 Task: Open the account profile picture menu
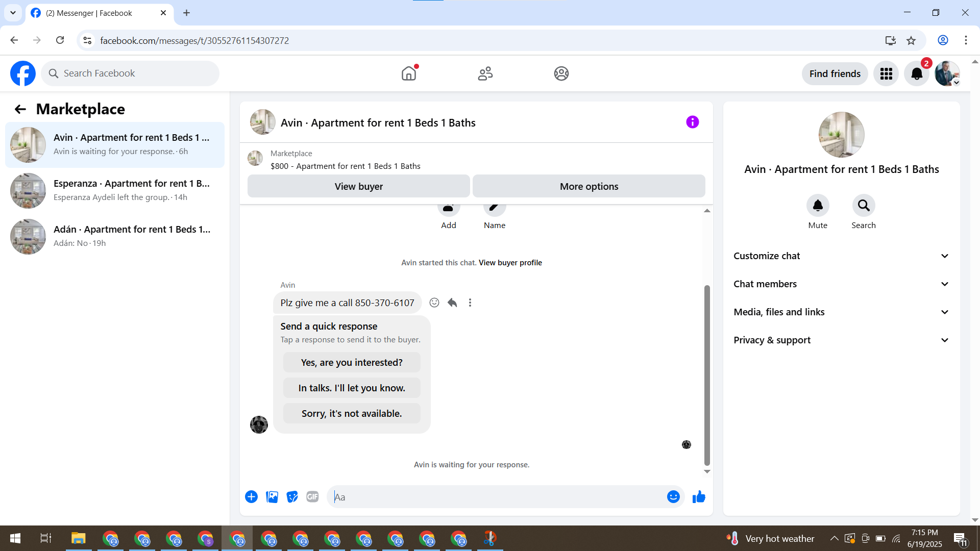(947, 74)
